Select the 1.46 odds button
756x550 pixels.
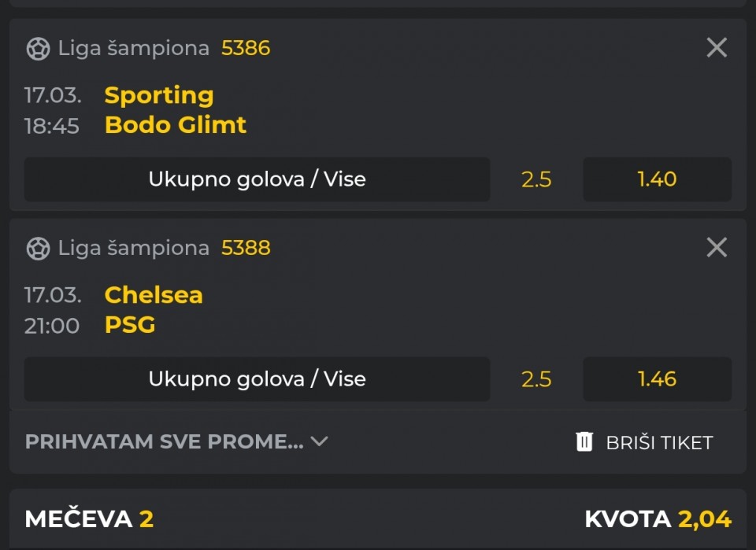click(x=657, y=379)
